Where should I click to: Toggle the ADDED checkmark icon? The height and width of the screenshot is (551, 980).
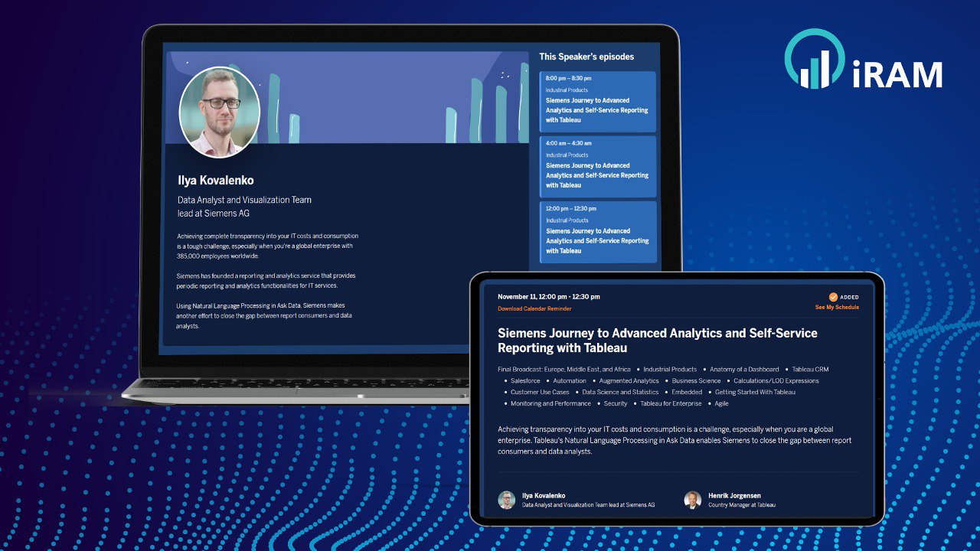[x=833, y=297]
